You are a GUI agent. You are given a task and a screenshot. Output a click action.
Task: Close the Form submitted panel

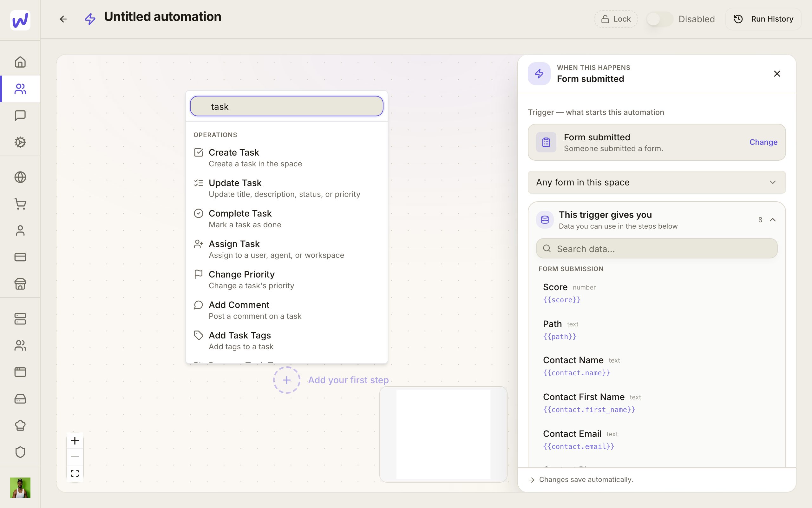[777, 74]
